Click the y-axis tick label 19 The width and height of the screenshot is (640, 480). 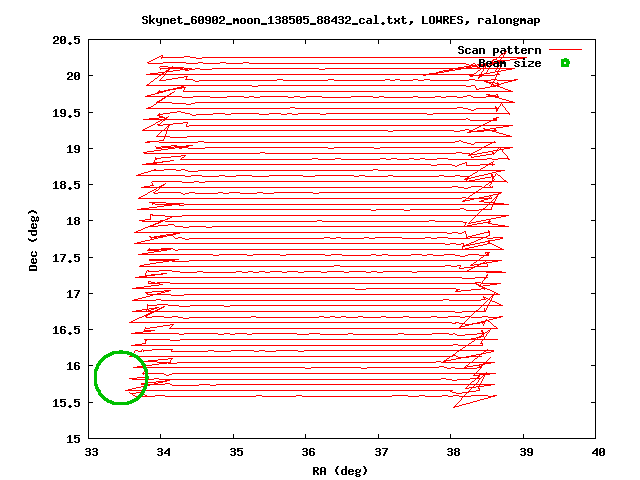(x=73, y=149)
